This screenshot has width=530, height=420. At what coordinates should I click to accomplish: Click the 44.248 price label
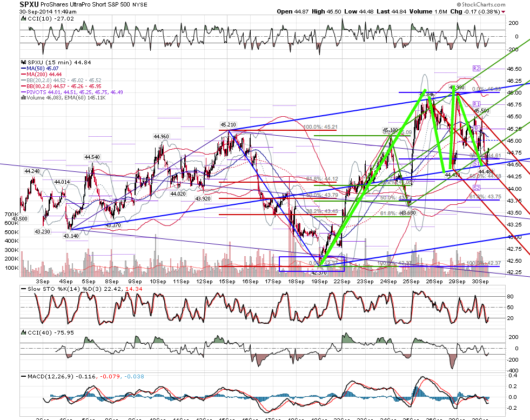pos(32,171)
